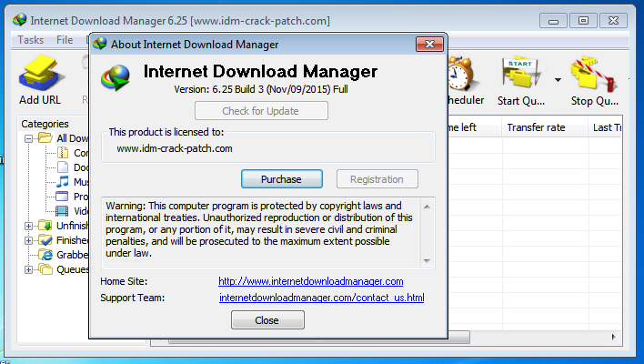Viewport: 644px width, 364px height.
Task: Select the Video category film icon
Action: (x=62, y=211)
